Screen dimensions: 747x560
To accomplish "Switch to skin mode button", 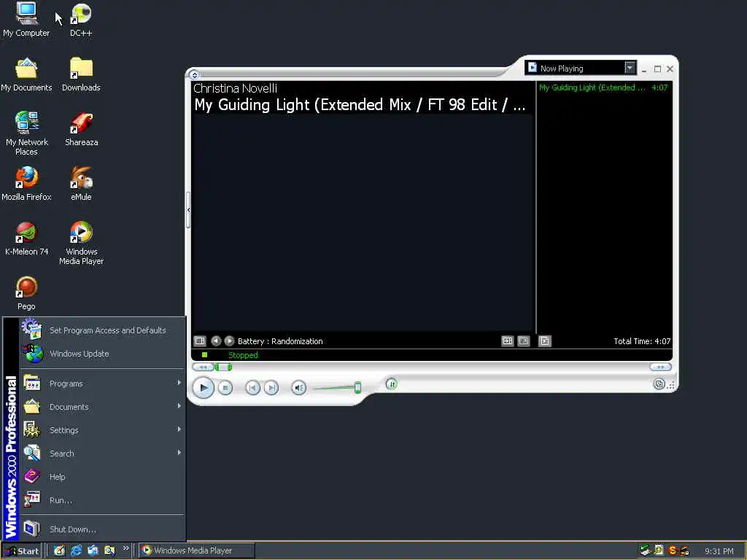I will pos(659,384).
